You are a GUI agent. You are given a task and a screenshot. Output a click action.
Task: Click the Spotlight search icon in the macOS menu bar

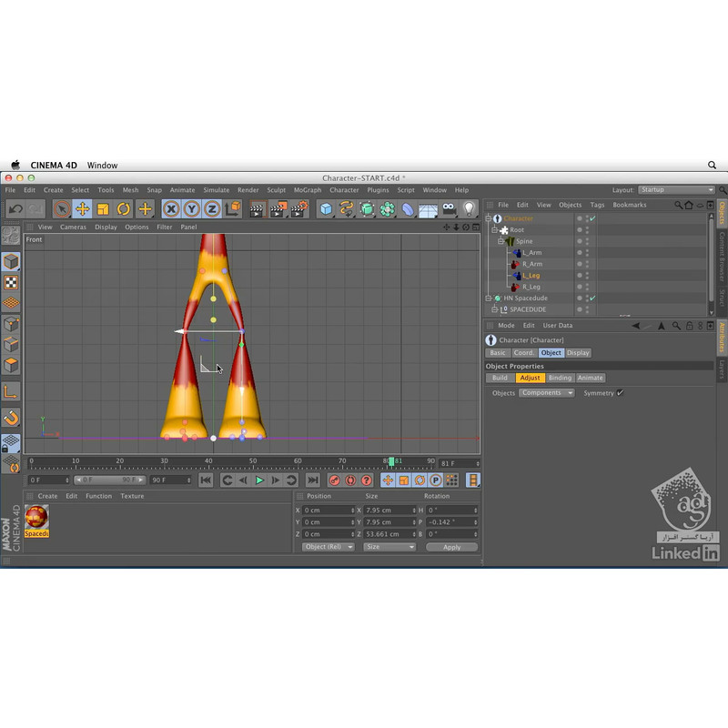[x=712, y=165]
